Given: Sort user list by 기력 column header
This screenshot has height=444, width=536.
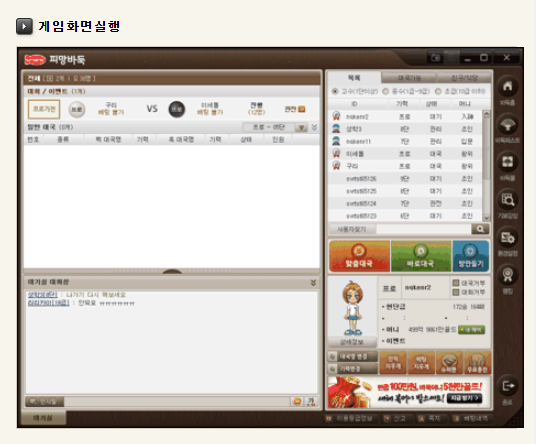Looking at the screenshot, I should click(402, 104).
